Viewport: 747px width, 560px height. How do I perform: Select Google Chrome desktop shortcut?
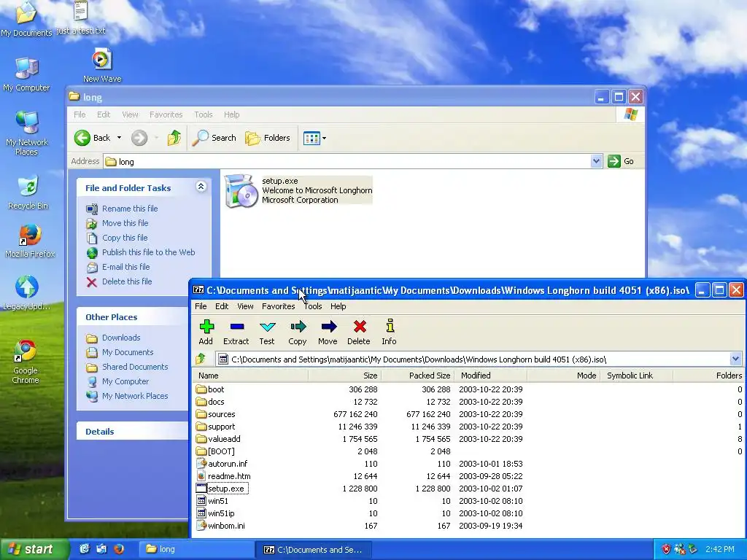[x=26, y=362]
